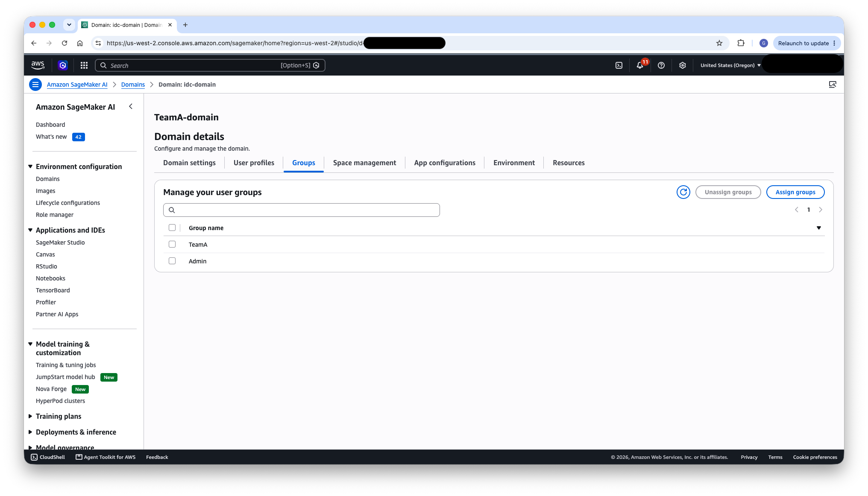Screen dimensions: 868x496
Task: Open AWS home via the aws logo
Action: [38, 65]
